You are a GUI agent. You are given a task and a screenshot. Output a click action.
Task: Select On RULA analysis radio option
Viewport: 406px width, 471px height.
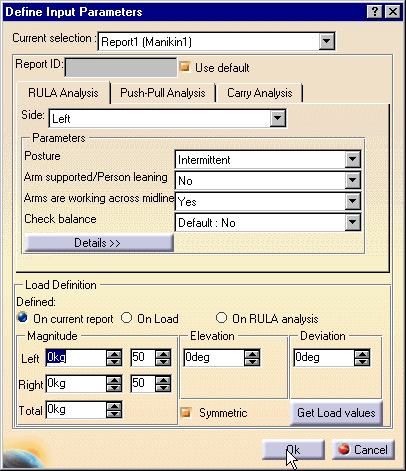221,318
